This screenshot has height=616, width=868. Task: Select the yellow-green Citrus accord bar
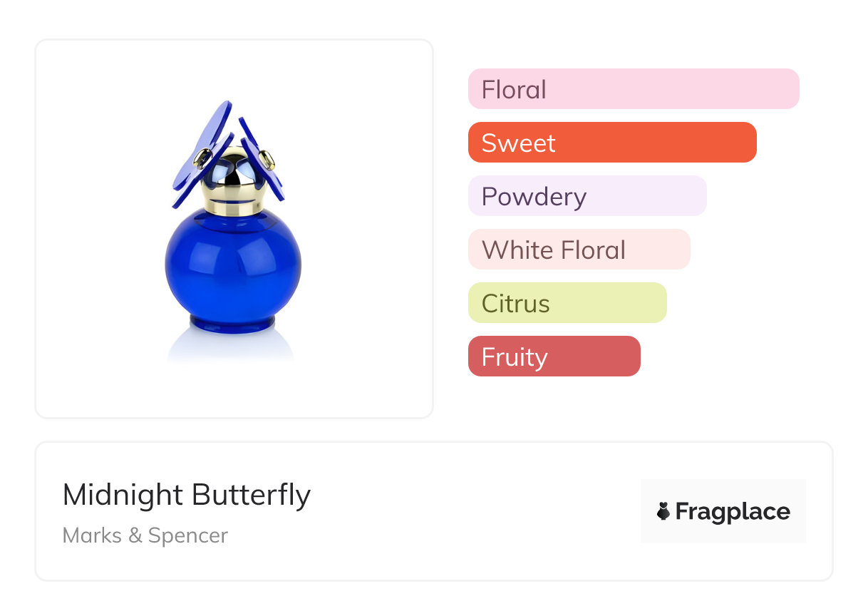point(567,303)
